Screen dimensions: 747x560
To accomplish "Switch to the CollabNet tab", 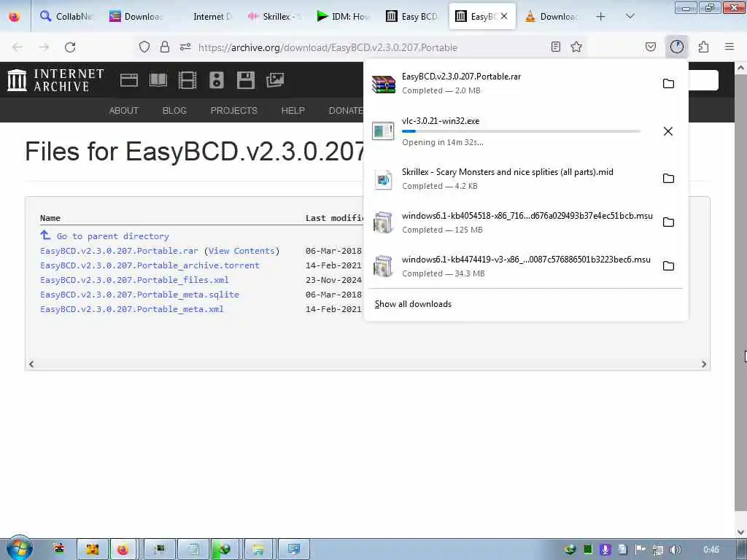I will pos(66,16).
